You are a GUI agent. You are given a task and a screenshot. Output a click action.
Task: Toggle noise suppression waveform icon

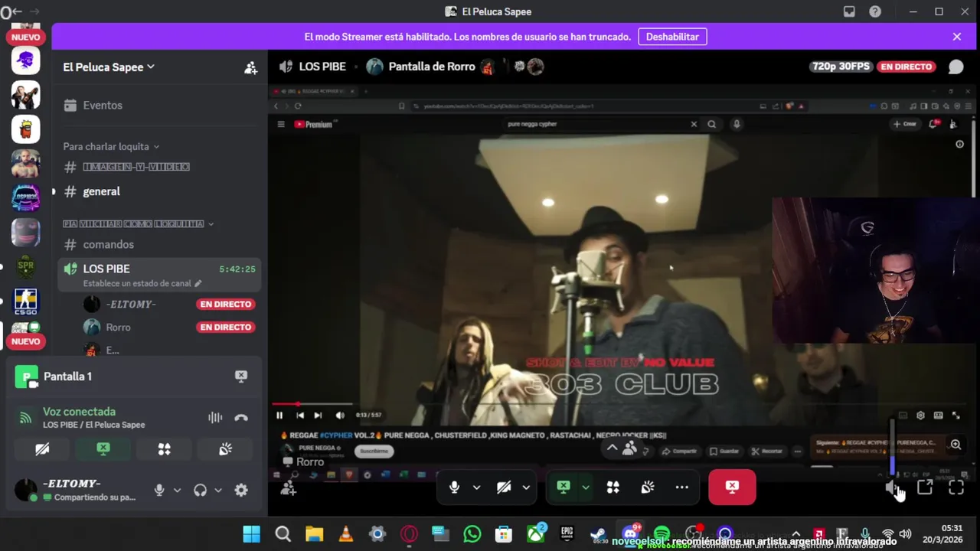(215, 418)
